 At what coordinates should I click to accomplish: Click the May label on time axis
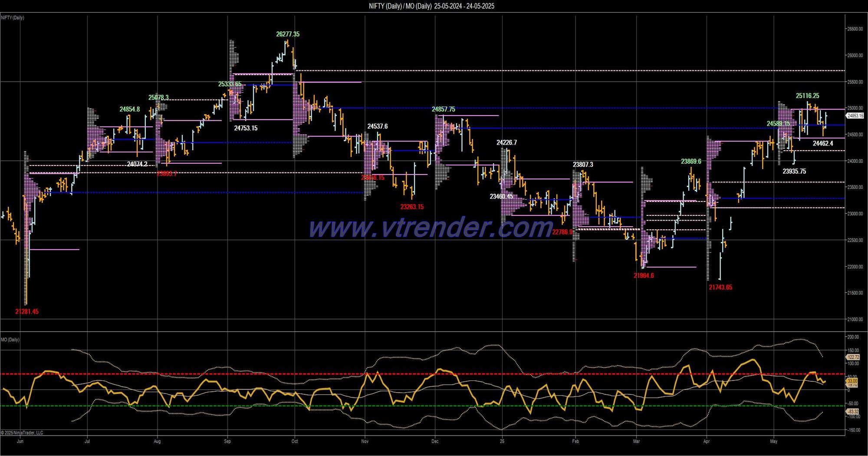point(774,442)
